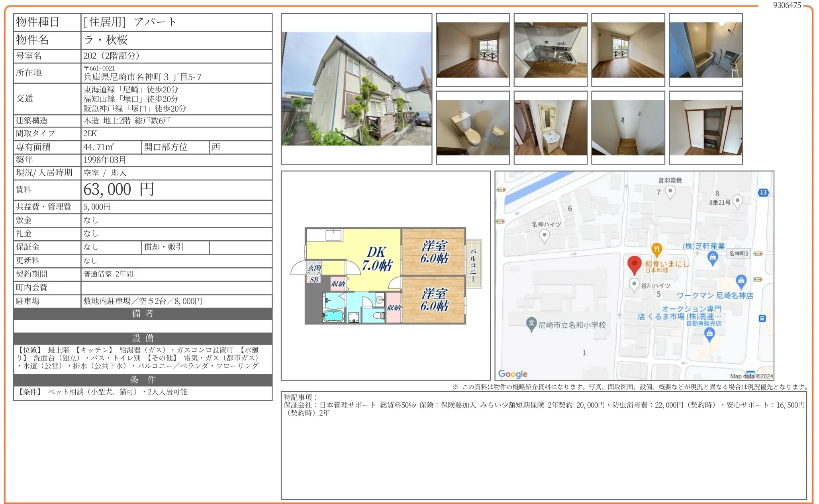Click the ワークマン blue shop marker
The width and height of the screenshot is (819, 504).
coord(741,280)
